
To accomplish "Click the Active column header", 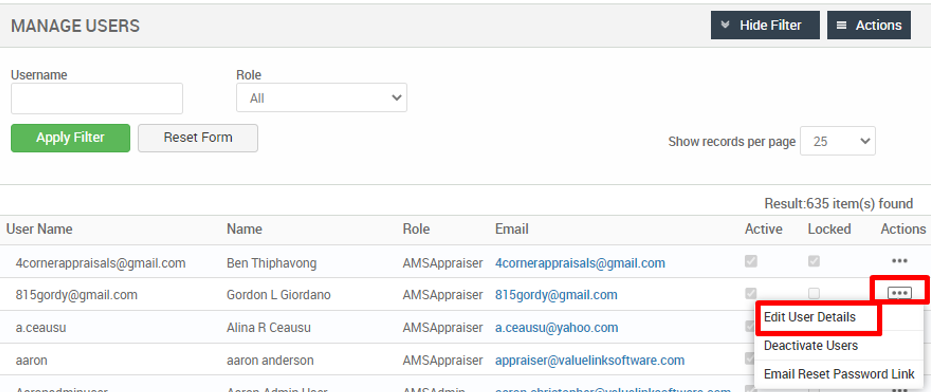I will 764,229.
